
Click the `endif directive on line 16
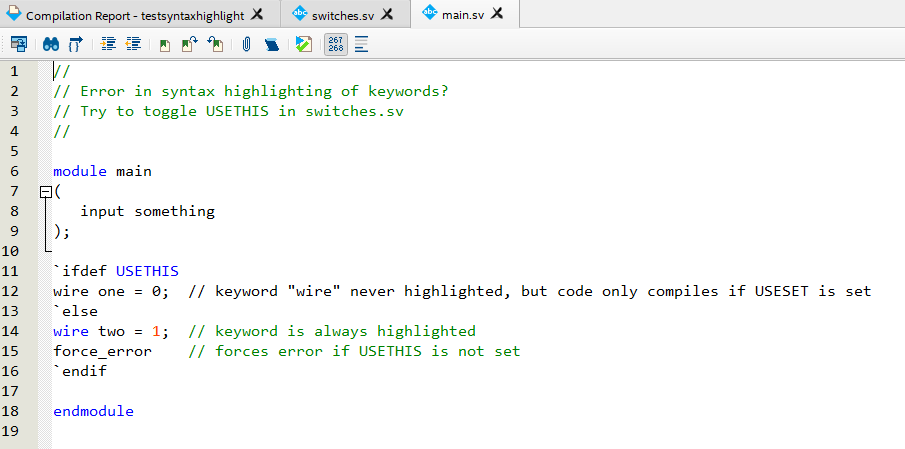click(x=80, y=371)
